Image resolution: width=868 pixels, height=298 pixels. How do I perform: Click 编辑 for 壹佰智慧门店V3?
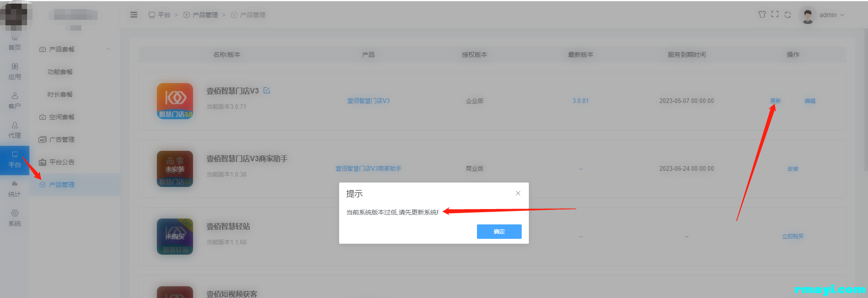click(810, 101)
